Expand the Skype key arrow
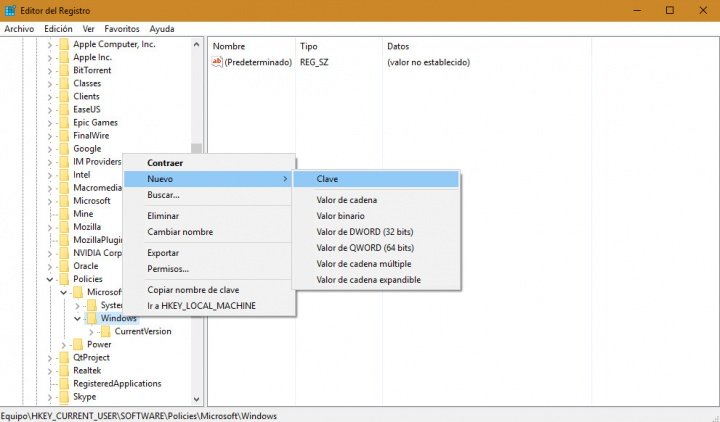The height and width of the screenshot is (422, 720). click(50, 397)
